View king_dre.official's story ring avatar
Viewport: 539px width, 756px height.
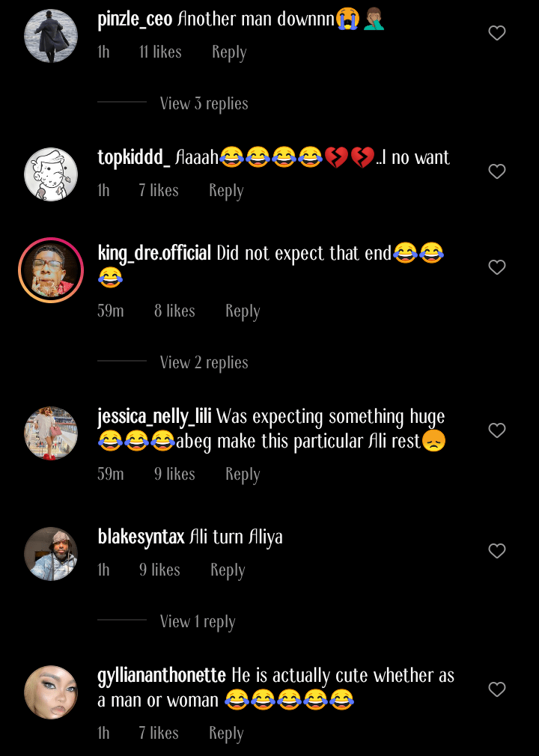click(51, 270)
